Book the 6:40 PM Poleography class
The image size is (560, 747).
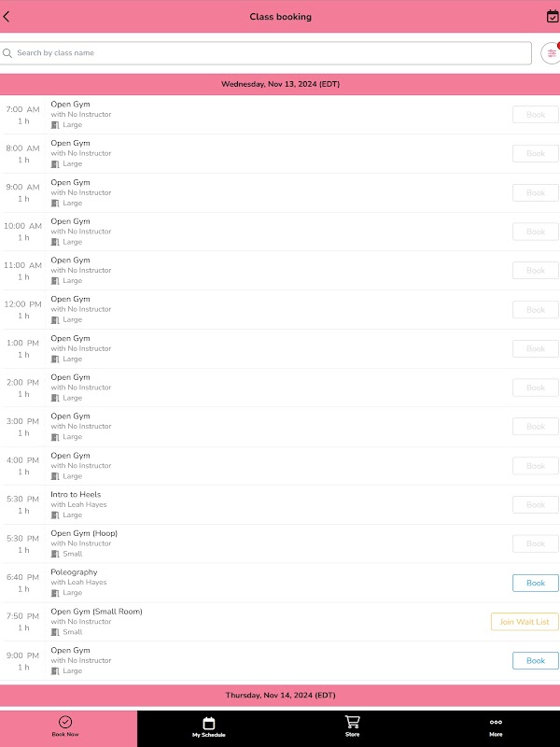pos(535,583)
